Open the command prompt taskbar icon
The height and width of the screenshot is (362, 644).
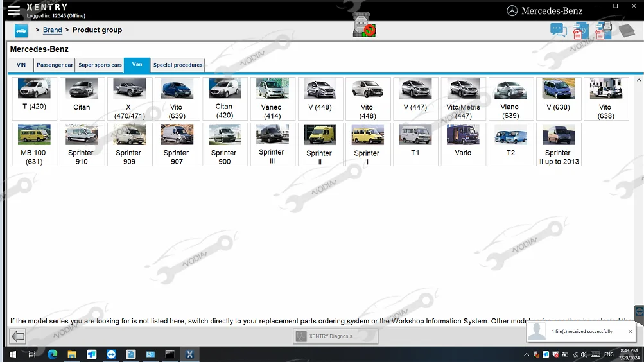pyautogui.click(x=170, y=354)
